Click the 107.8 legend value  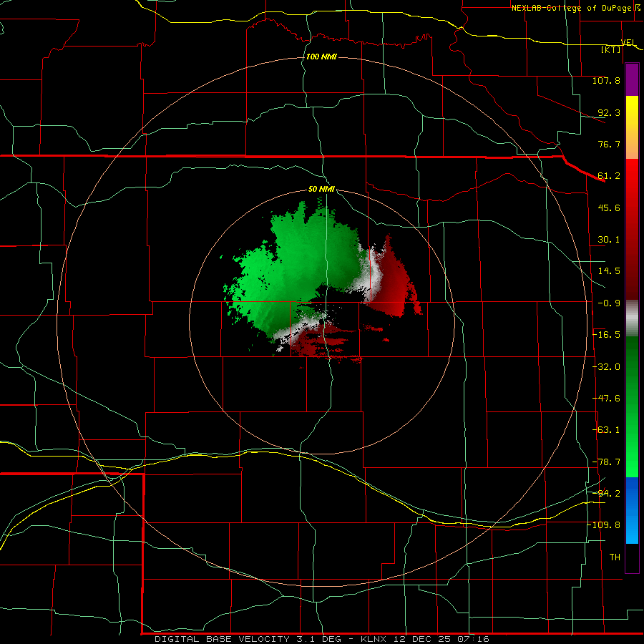[606, 80]
